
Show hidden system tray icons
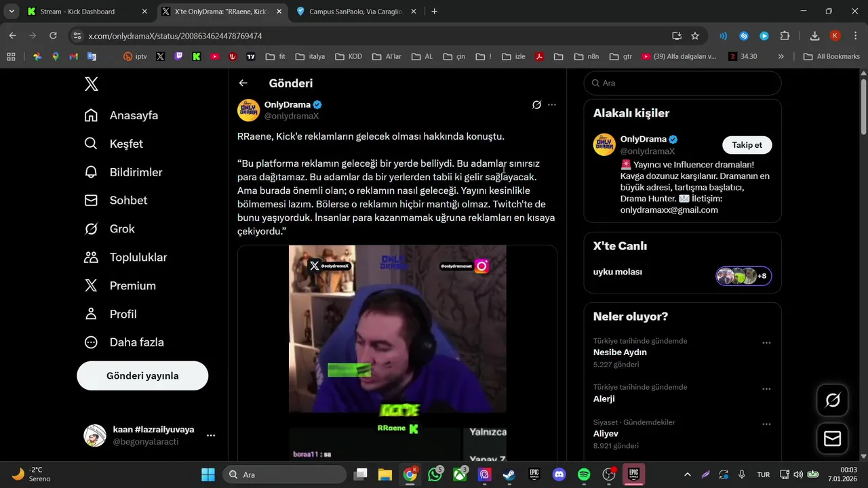point(688,474)
